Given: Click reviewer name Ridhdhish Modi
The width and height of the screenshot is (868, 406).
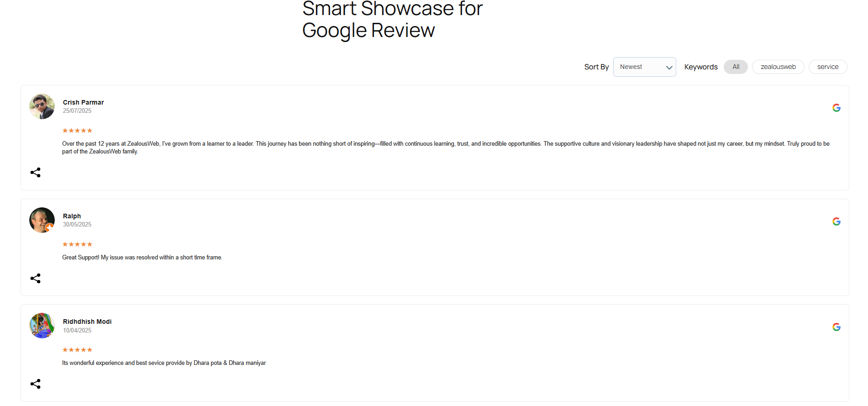Looking at the screenshot, I should 87,322.
